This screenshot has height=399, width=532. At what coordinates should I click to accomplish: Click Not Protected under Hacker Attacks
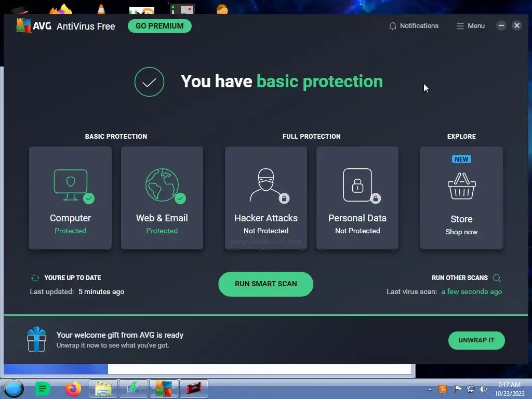pos(266,231)
